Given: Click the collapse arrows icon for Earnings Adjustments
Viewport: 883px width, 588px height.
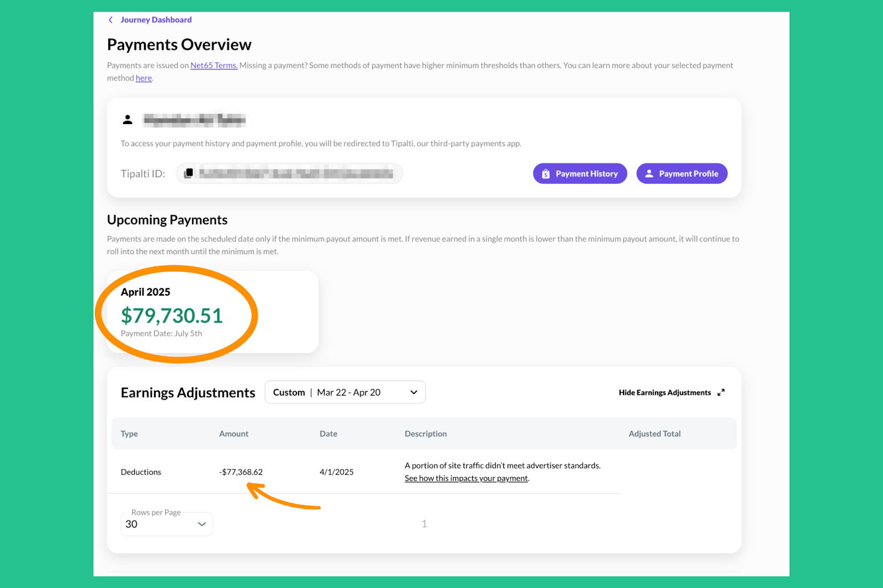Looking at the screenshot, I should 721,393.
